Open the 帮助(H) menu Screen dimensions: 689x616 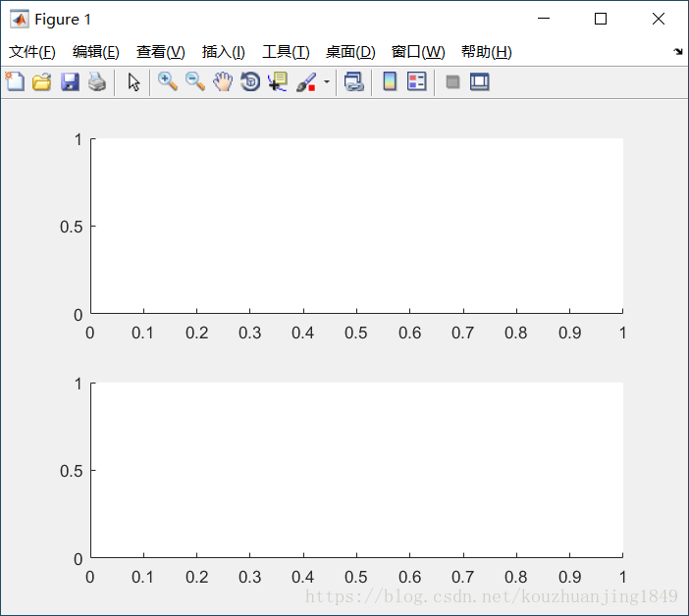[487, 52]
